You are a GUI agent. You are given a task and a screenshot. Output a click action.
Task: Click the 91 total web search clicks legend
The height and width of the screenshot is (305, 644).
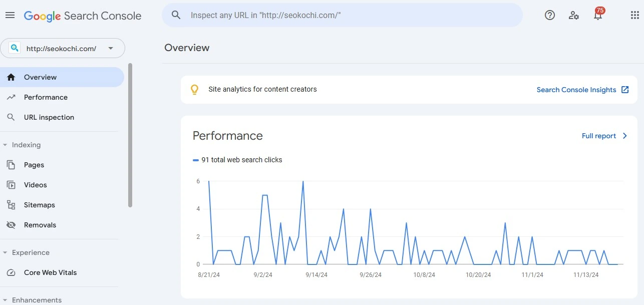(237, 160)
